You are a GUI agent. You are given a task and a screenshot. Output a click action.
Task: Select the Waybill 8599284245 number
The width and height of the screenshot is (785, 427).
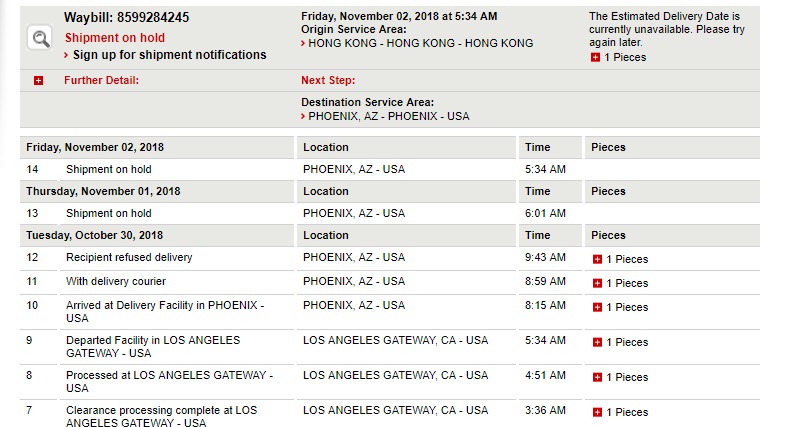pyautogui.click(x=153, y=18)
